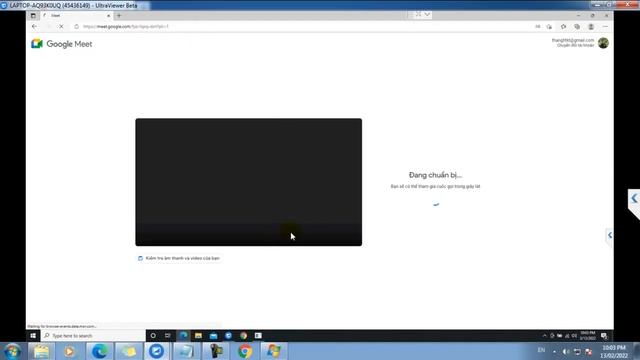
Task: Open Task View on the remote taskbar
Action: pyautogui.click(x=167, y=336)
